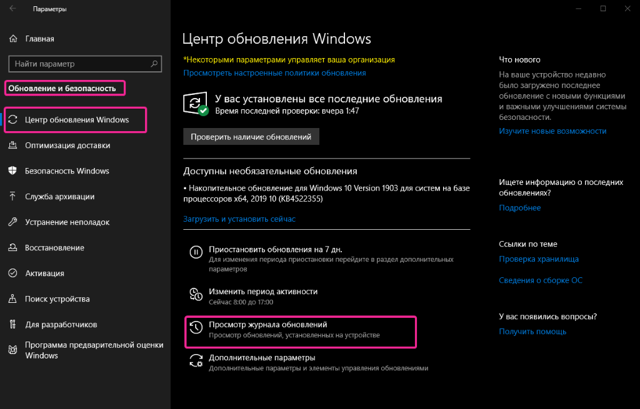
Task: Open Оптимизация доставки via its icon
Action: [x=13, y=145]
